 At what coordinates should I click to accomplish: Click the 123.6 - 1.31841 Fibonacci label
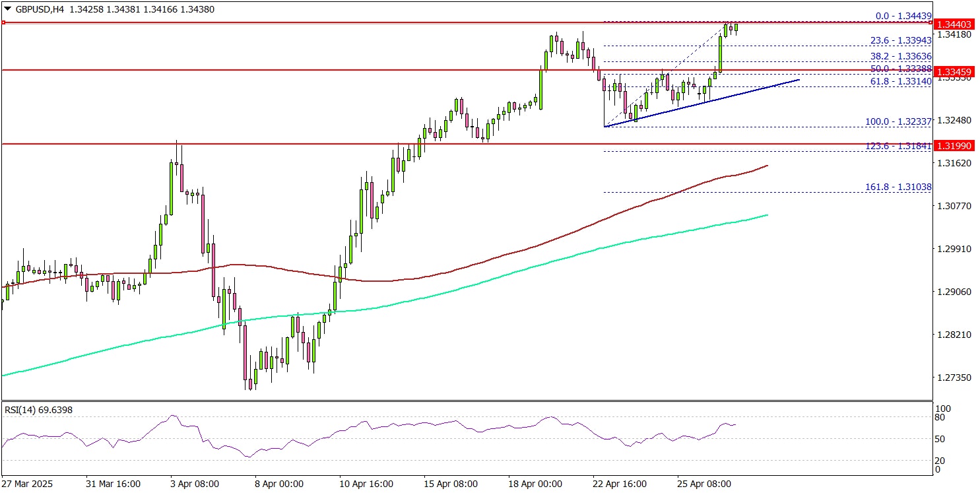(898, 145)
